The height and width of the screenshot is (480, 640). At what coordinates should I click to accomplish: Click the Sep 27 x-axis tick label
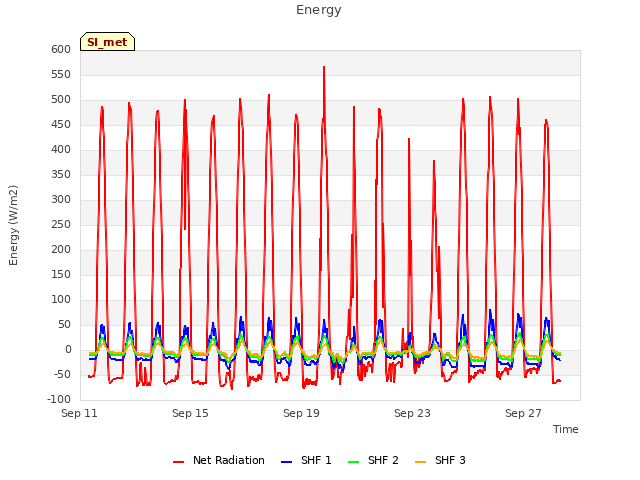pyautogui.click(x=523, y=413)
